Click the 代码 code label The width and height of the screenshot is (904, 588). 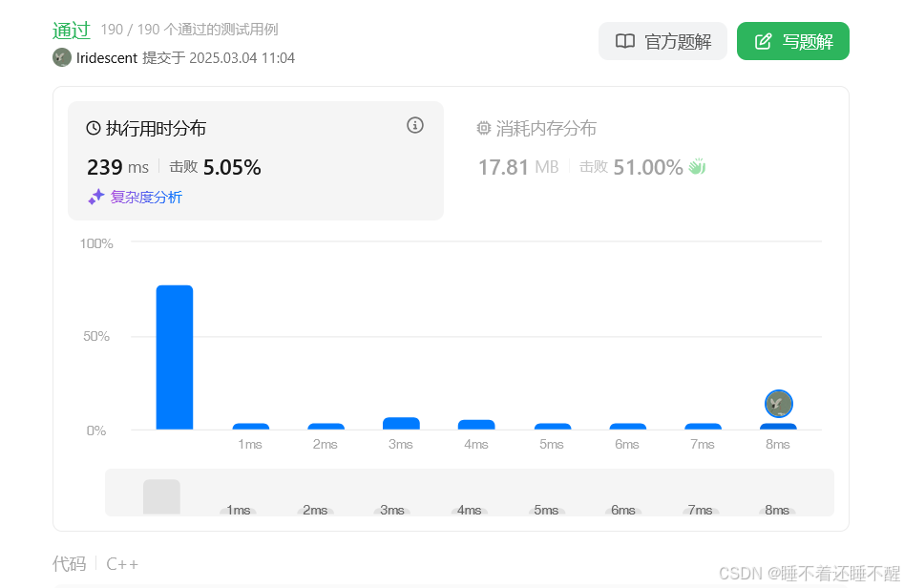point(69,564)
